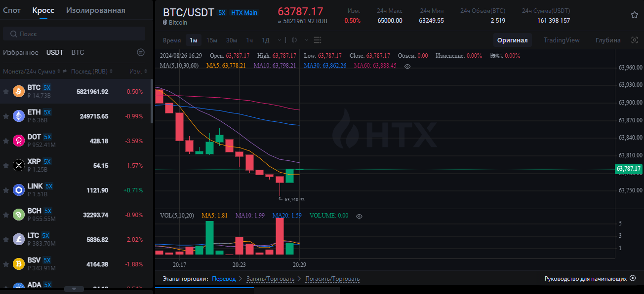
Task: Toggle visibility of the MA indicator lines
Action: pyautogui.click(x=407, y=66)
